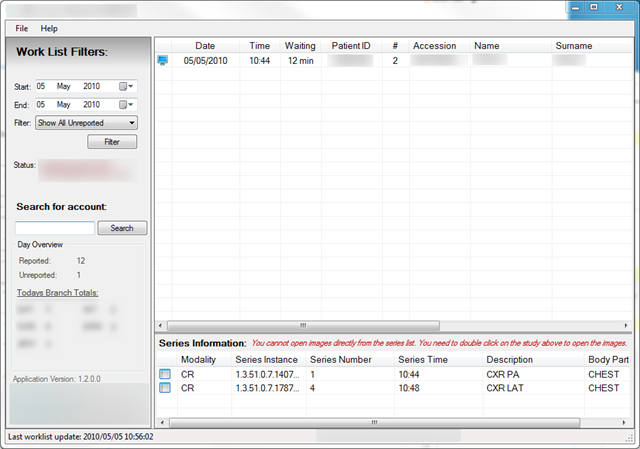This screenshot has height=449, width=640.
Task: Click the Application Version: 1.2.0.0 label
Action: [57, 379]
